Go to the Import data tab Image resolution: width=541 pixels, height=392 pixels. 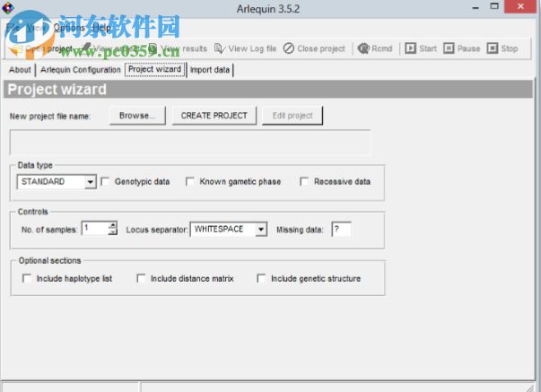coord(210,70)
